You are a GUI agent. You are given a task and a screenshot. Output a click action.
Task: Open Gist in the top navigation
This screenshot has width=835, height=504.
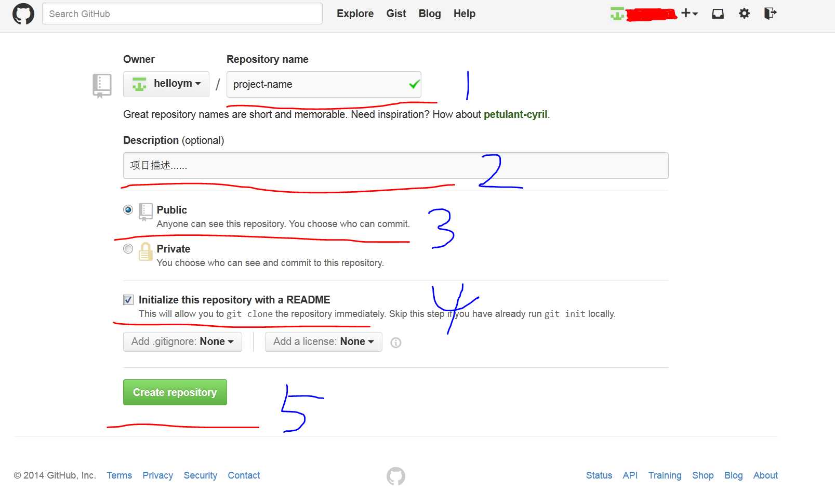tap(396, 14)
